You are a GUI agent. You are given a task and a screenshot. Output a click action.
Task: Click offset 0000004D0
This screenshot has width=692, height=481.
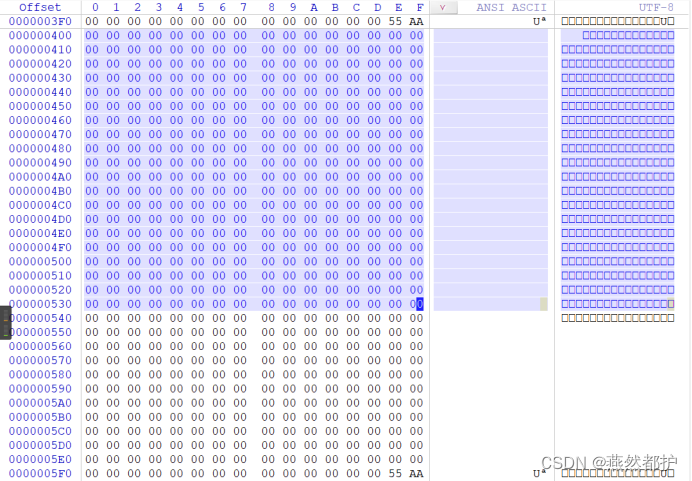point(40,219)
